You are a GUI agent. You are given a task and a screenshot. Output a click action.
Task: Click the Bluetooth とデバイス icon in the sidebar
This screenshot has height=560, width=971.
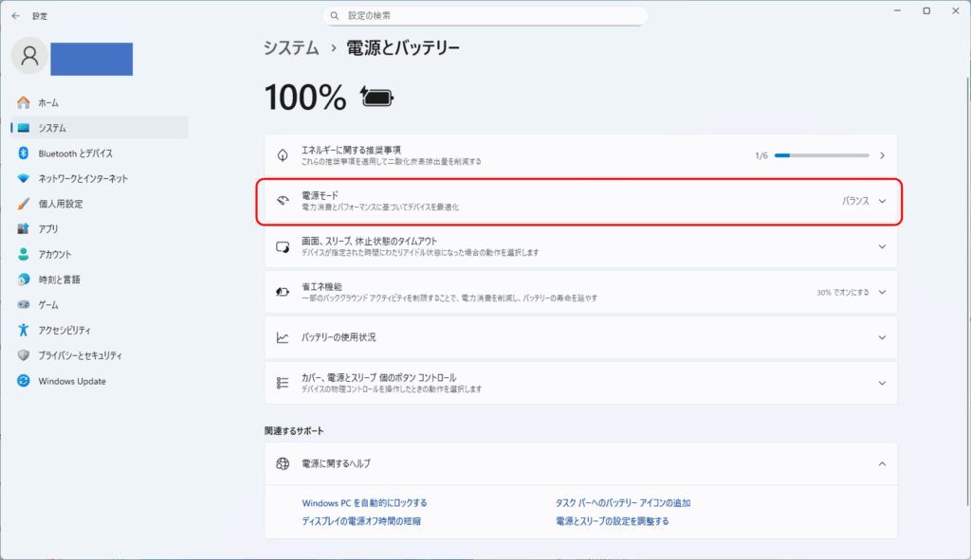(24, 153)
